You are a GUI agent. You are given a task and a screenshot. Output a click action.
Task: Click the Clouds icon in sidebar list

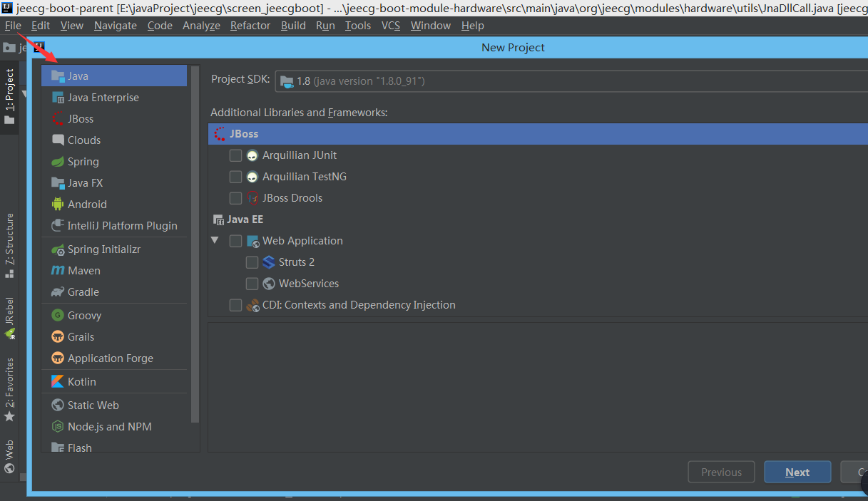58,140
